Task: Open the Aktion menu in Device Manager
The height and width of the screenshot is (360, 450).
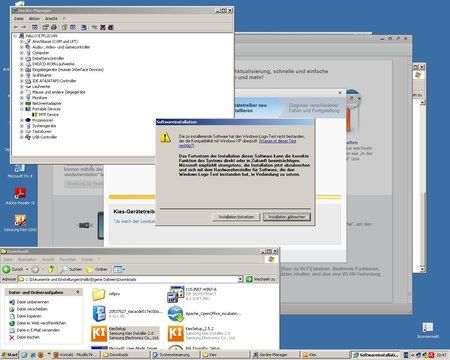Action: [x=34, y=19]
